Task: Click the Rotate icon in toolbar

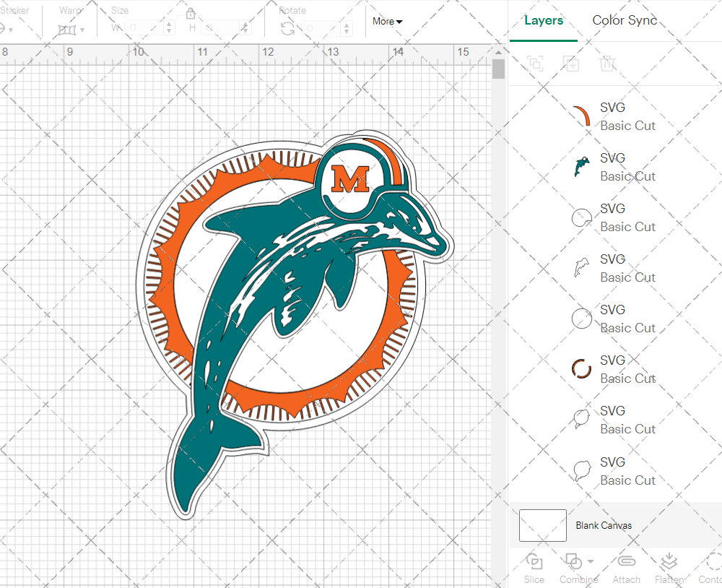Action: [287, 28]
